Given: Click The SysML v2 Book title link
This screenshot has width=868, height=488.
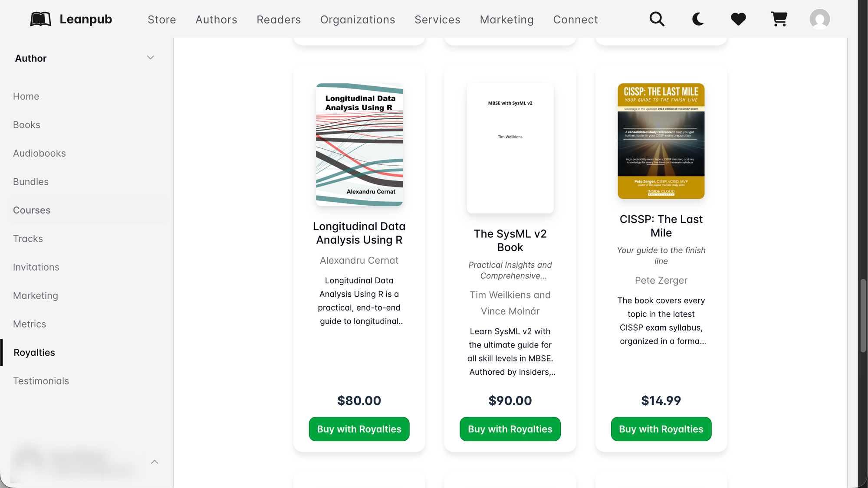Looking at the screenshot, I should 510,240.
